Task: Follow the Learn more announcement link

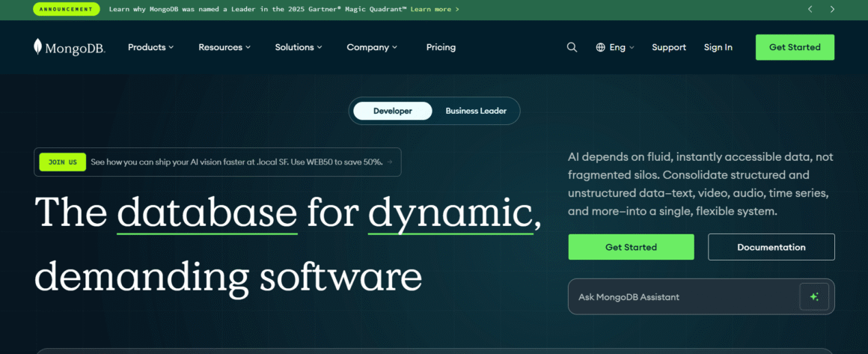Action: [435, 10]
